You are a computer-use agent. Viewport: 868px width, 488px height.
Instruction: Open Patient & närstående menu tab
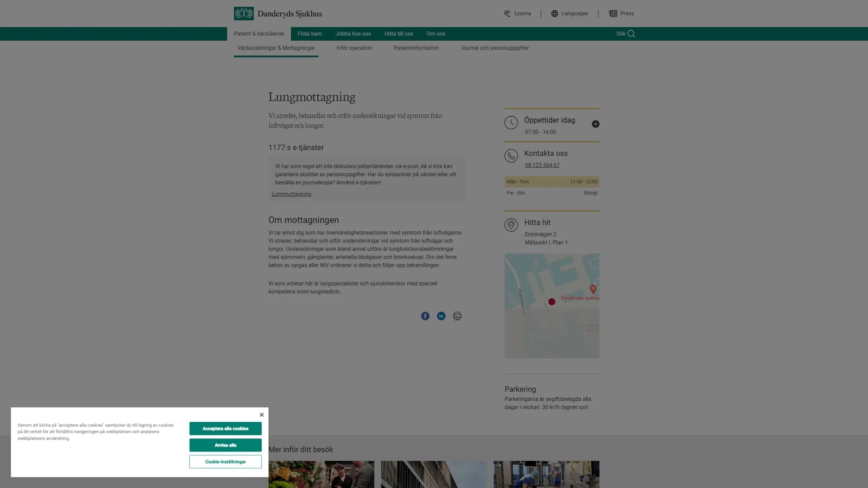[259, 34]
